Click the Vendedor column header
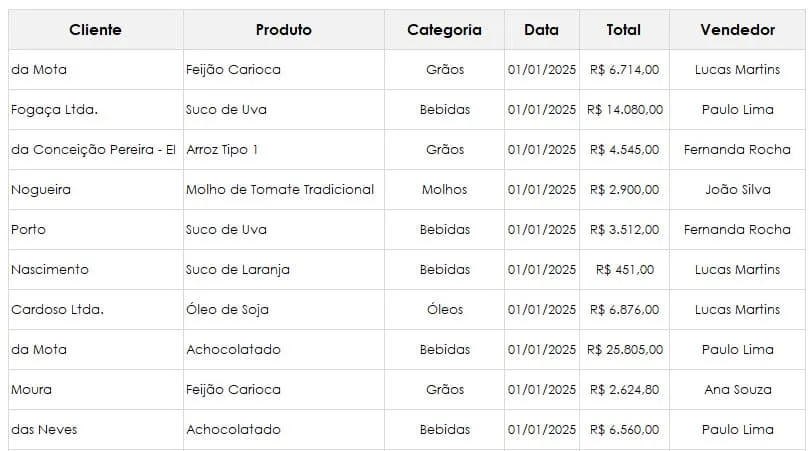The width and height of the screenshot is (809, 451). pos(737,30)
